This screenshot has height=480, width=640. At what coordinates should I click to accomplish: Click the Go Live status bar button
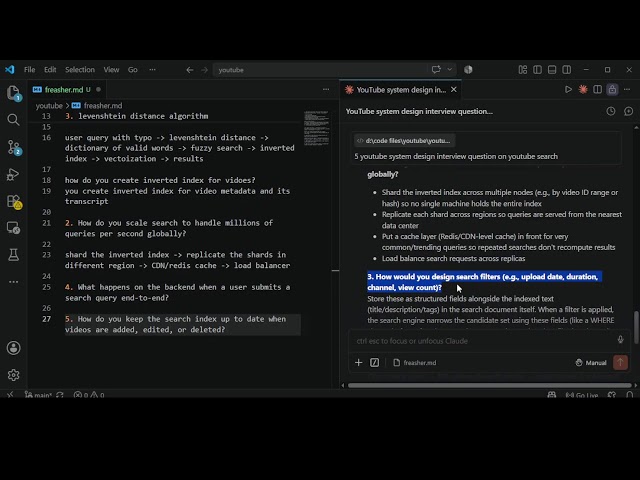pos(582,395)
